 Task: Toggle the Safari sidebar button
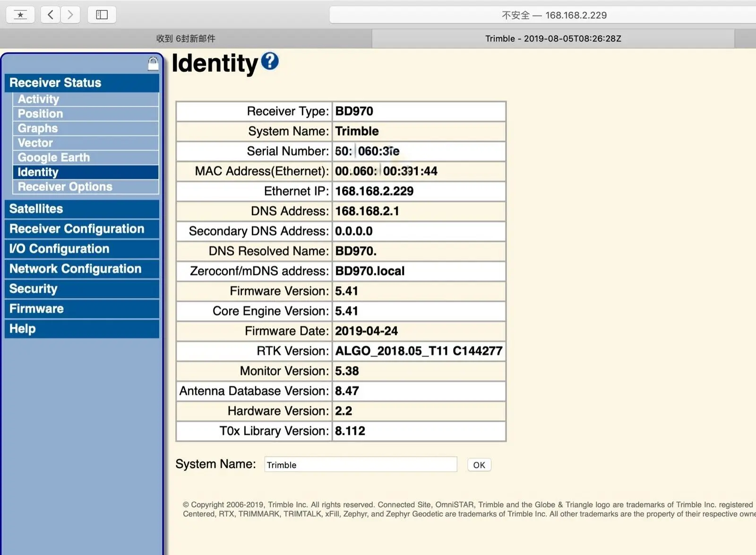[x=102, y=15]
